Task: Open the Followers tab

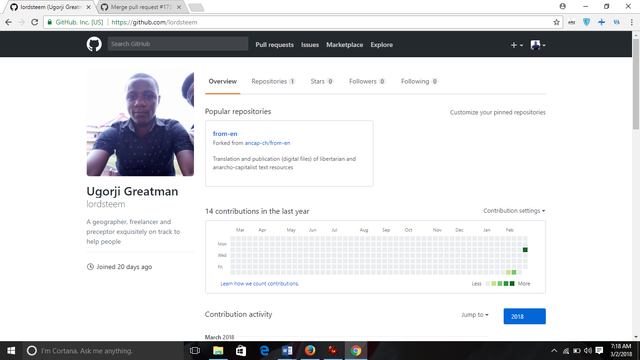Action: (x=367, y=81)
